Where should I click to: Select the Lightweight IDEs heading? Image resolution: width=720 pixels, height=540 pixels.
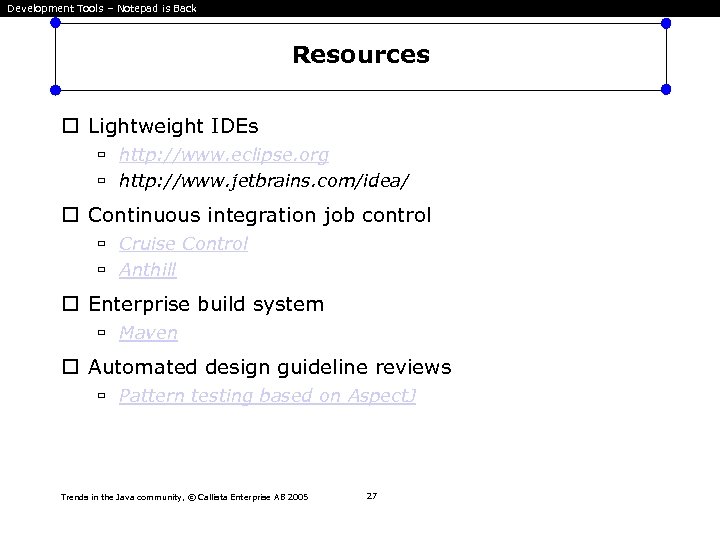click(173, 126)
